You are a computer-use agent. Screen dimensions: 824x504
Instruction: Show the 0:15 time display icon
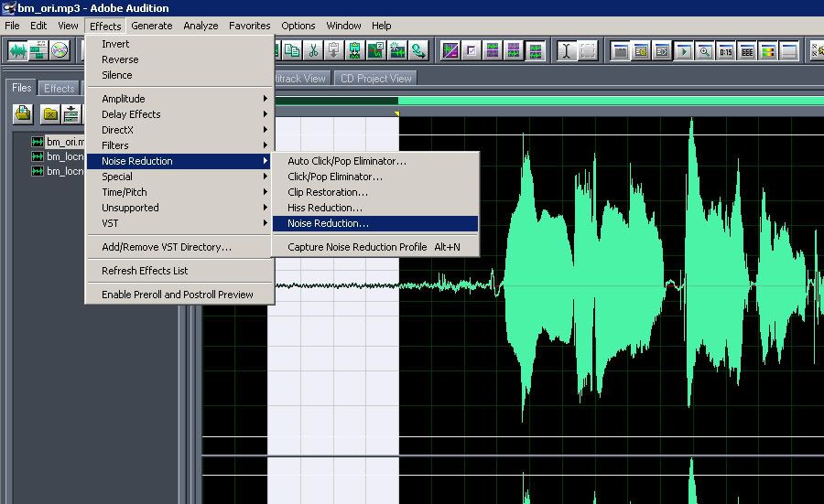tap(726, 51)
